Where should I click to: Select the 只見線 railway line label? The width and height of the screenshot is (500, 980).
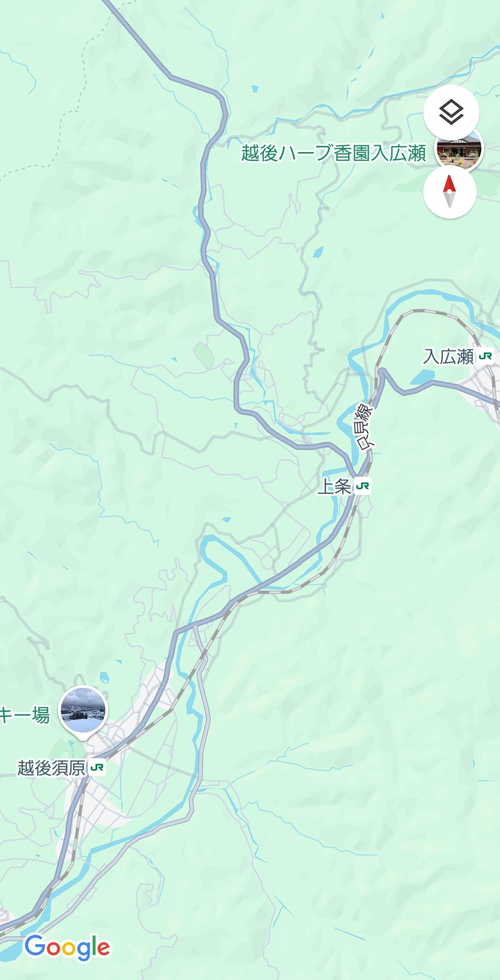click(365, 426)
